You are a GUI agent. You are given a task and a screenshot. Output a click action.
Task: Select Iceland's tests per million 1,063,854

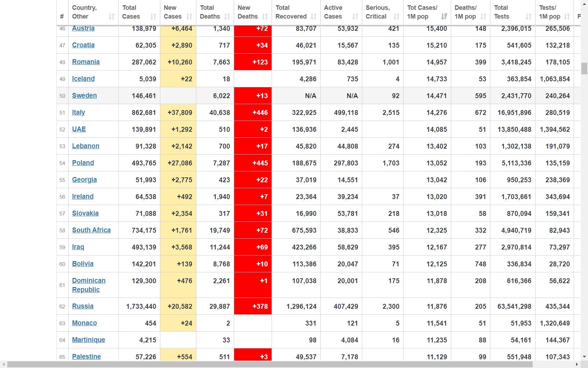555,79
